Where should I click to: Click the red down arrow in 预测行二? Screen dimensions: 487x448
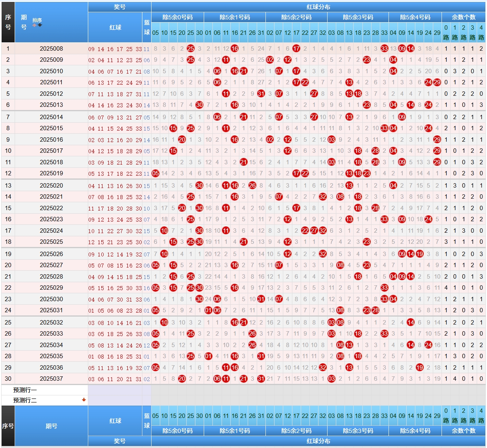point(84,400)
